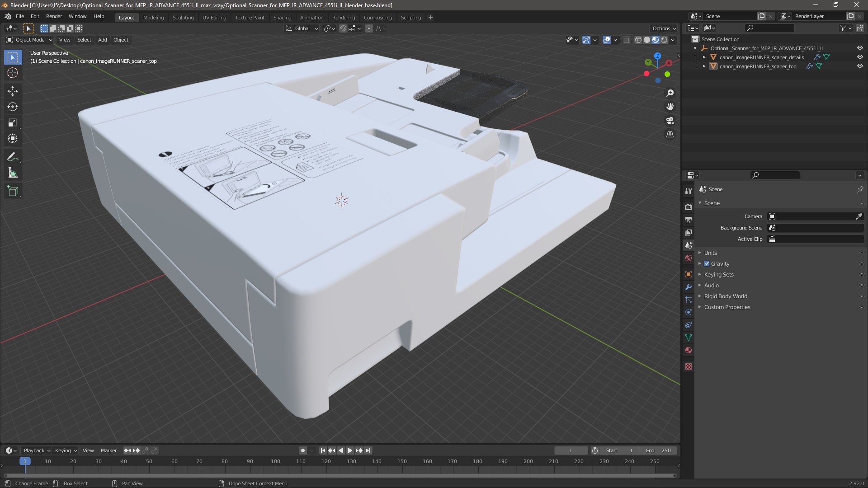Screen dimensions: 868x488
Task: Open the View Layer properties tab
Action: click(689, 232)
